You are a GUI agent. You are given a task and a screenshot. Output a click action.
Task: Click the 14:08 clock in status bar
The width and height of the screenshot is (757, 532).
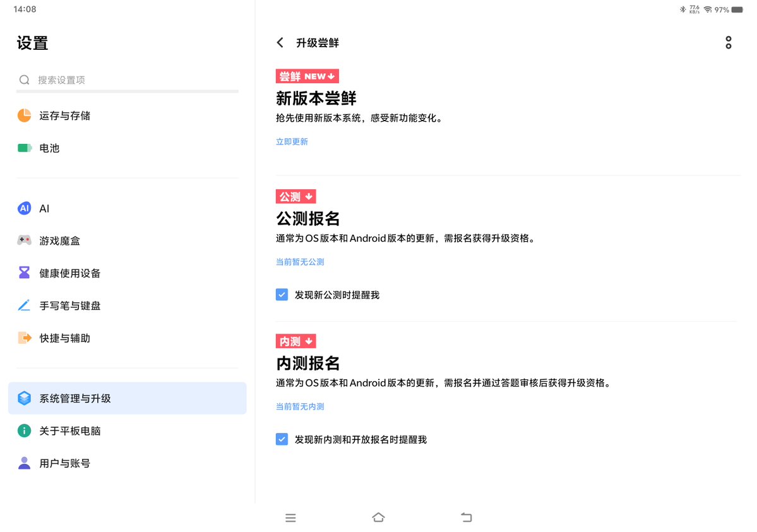(25, 9)
